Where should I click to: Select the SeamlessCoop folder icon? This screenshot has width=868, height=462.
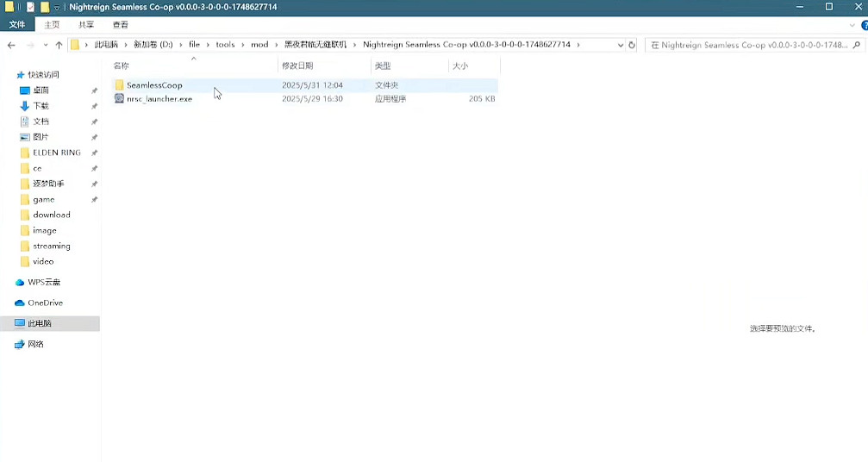coord(119,85)
